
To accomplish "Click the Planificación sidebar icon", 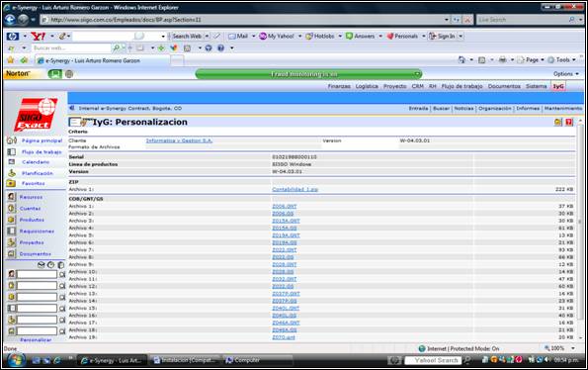I will (x=12, y=173).
